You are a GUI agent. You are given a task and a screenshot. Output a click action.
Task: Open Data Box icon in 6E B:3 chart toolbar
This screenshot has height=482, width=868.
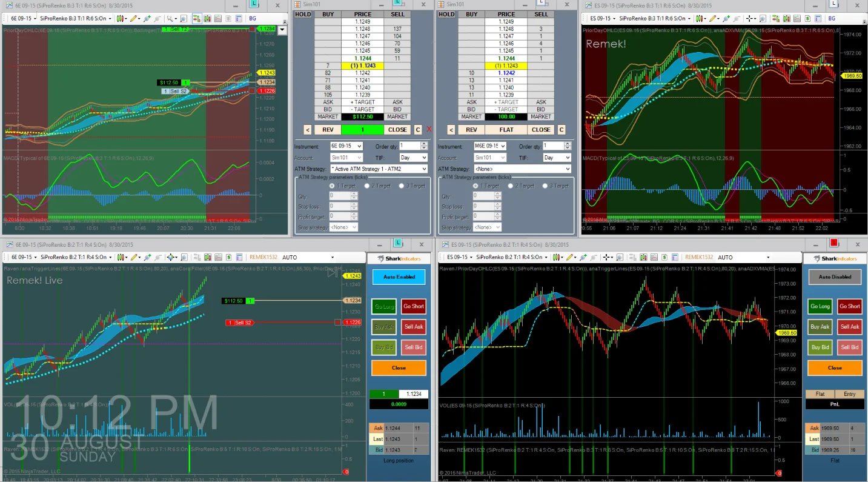(x=206, y=19)
